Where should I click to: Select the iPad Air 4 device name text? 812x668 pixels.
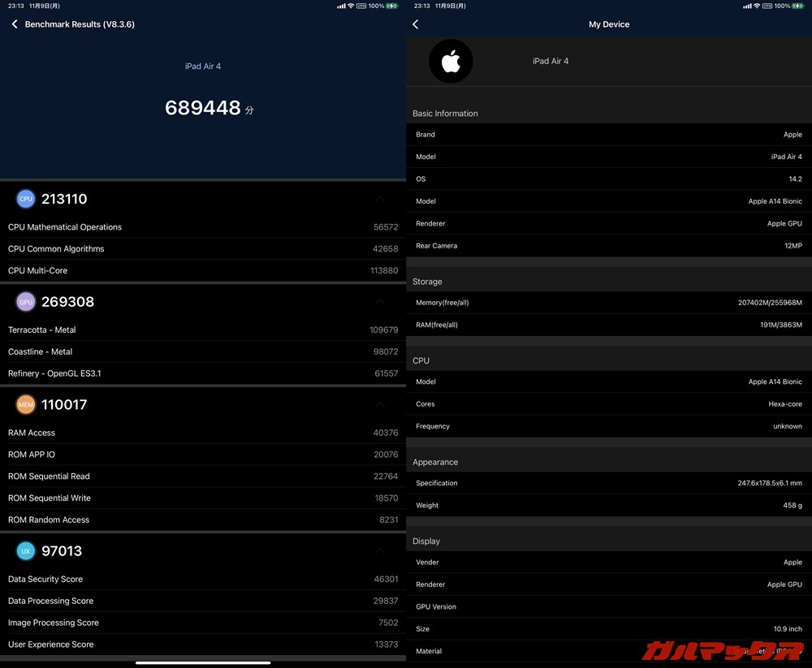pos(203,66)
